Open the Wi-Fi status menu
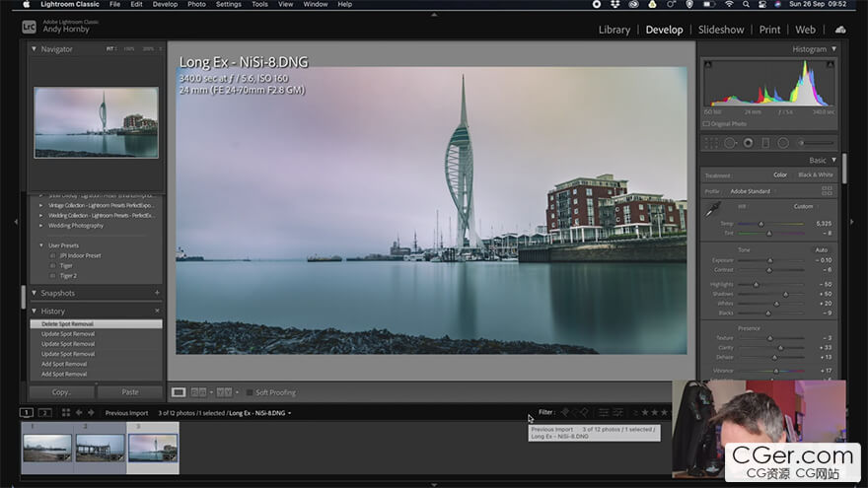This screenshot has height=488, width=868. pyautogui.click(x=729, y=4)
